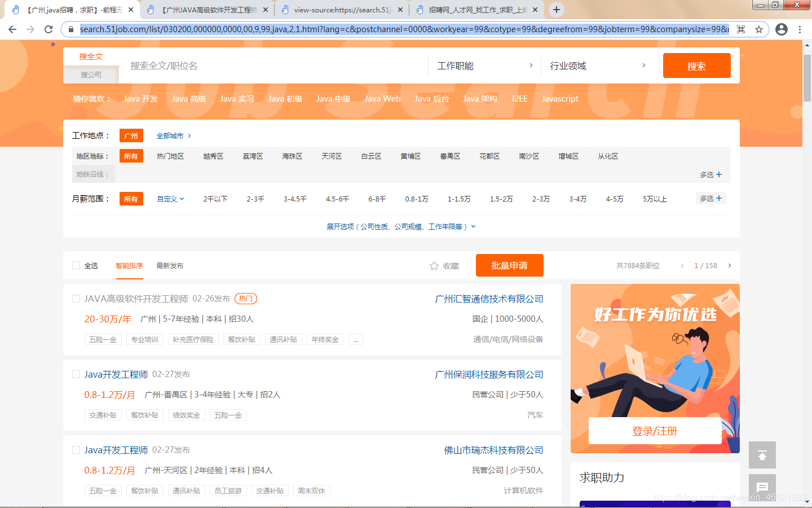Open company 广州保润科技服务有限公司
The width and height of the screenshot is (812, 508).
(x=489, y=375)
